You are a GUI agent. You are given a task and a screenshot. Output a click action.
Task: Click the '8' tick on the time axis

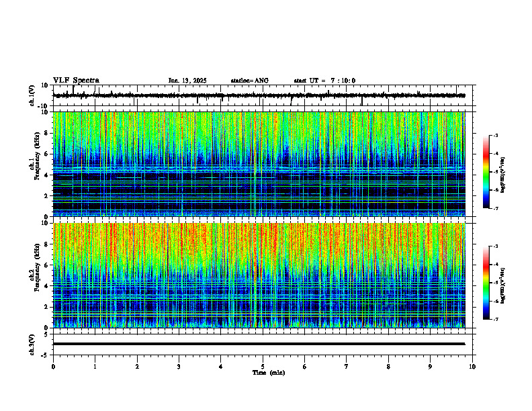pos(388,367)
